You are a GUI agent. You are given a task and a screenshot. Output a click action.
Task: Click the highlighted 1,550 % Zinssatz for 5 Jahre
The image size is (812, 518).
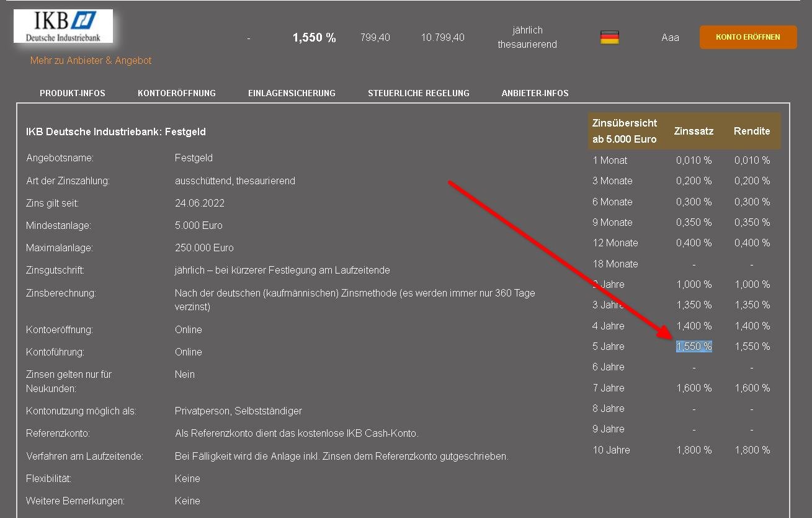694,347
